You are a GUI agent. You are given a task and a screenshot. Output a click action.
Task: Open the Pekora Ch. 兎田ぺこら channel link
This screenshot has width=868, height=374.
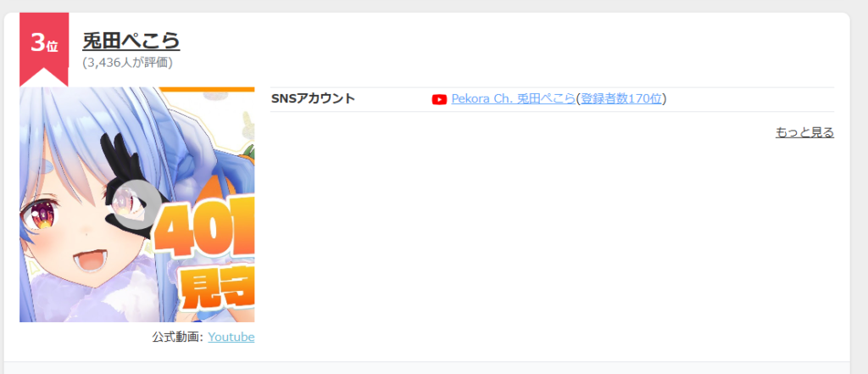click(x=513, y=99)
